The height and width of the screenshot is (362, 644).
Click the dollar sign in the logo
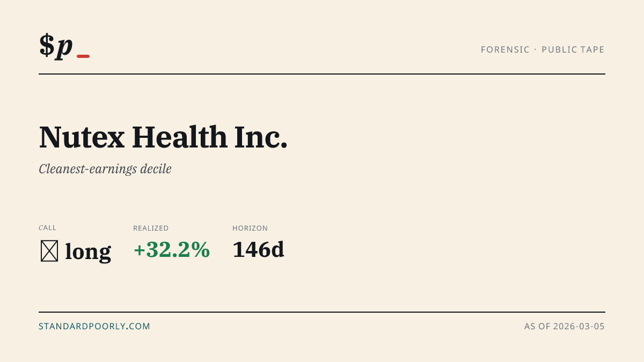coord(47,45)
